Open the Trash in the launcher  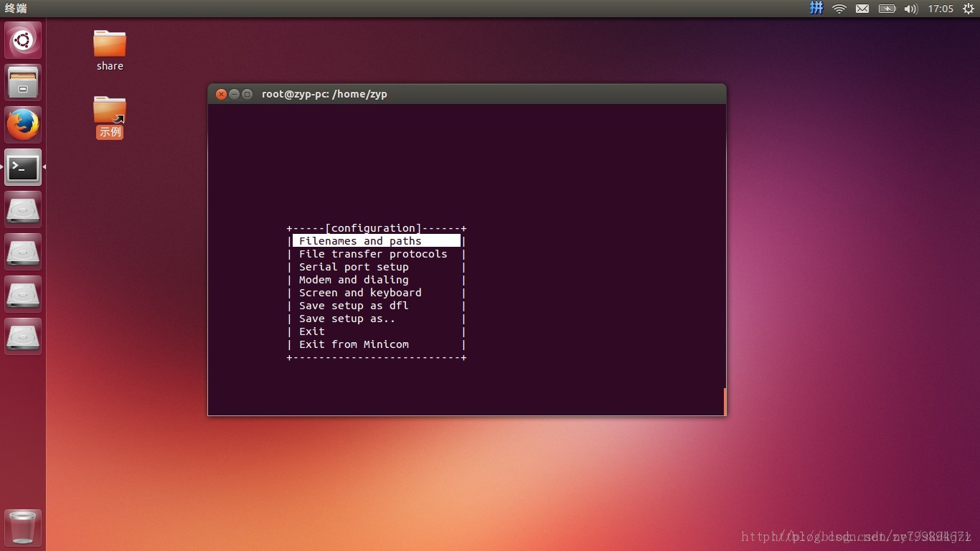point(23,528)
